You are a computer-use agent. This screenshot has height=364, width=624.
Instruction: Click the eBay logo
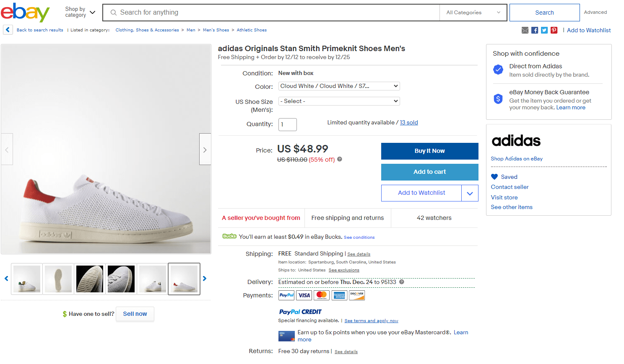25,13
